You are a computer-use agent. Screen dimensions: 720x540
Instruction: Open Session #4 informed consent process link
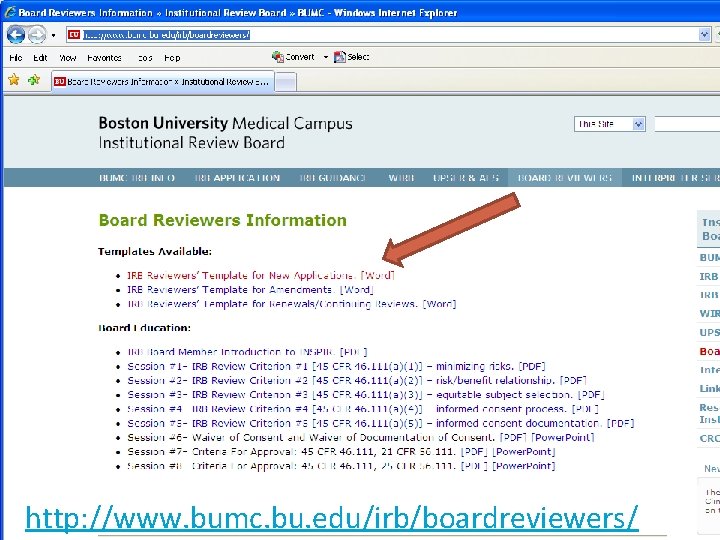pos(363,409)
